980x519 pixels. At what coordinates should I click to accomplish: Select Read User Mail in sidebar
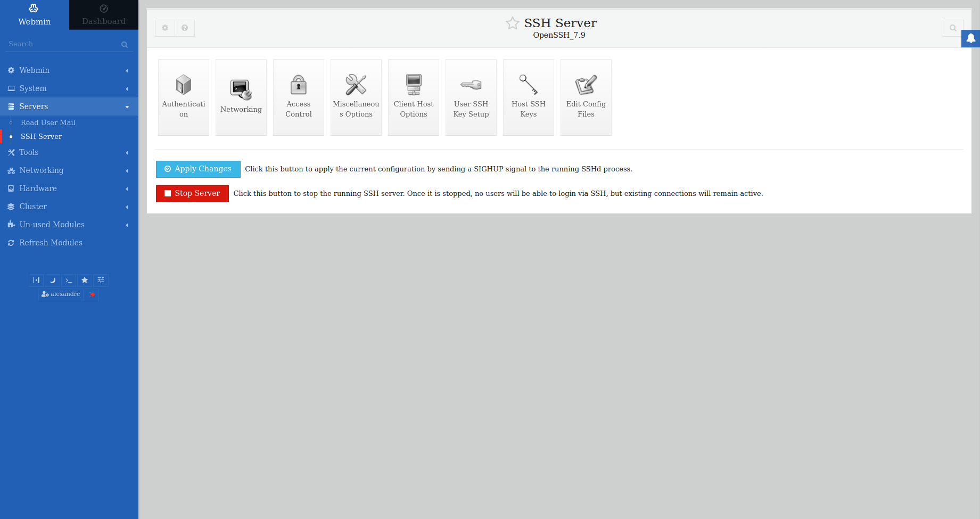[48, 122]
